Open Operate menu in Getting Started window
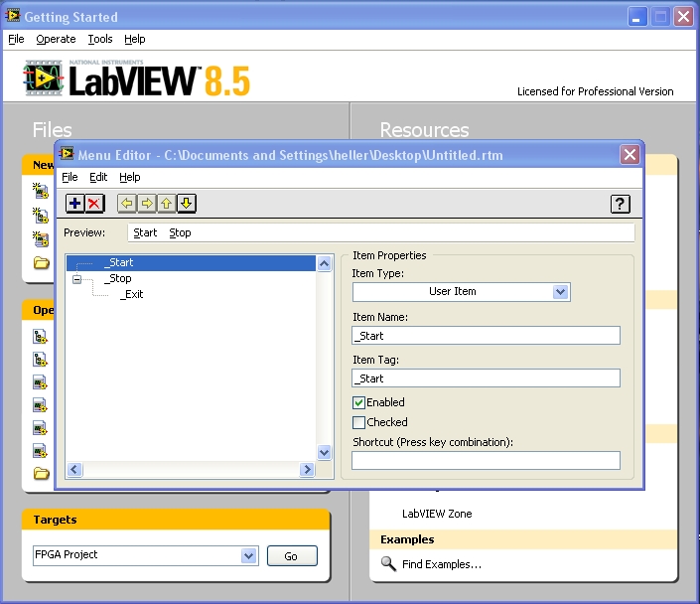Image resolution: width=700 pixels, height=604 pixels. tap(56, 39)
